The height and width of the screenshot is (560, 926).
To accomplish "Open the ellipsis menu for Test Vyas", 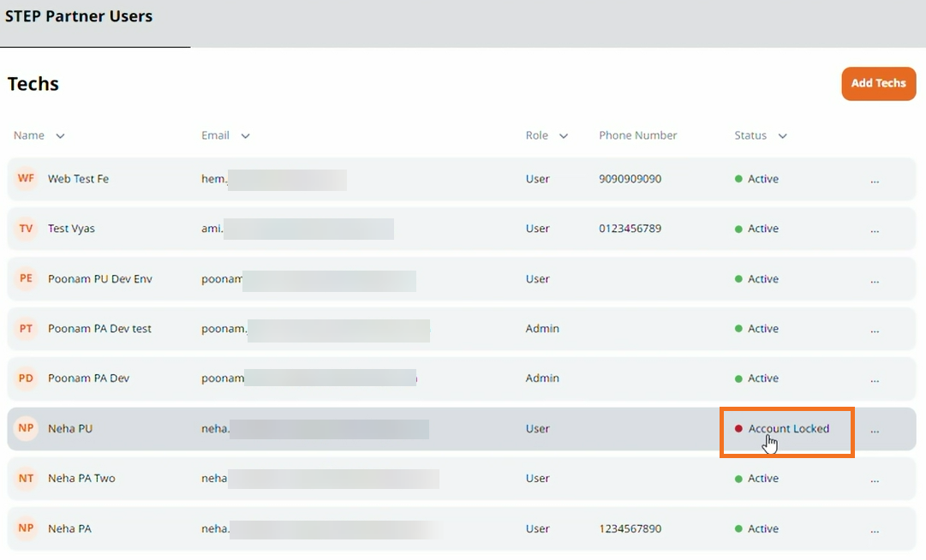I will (x=875, y=229).
